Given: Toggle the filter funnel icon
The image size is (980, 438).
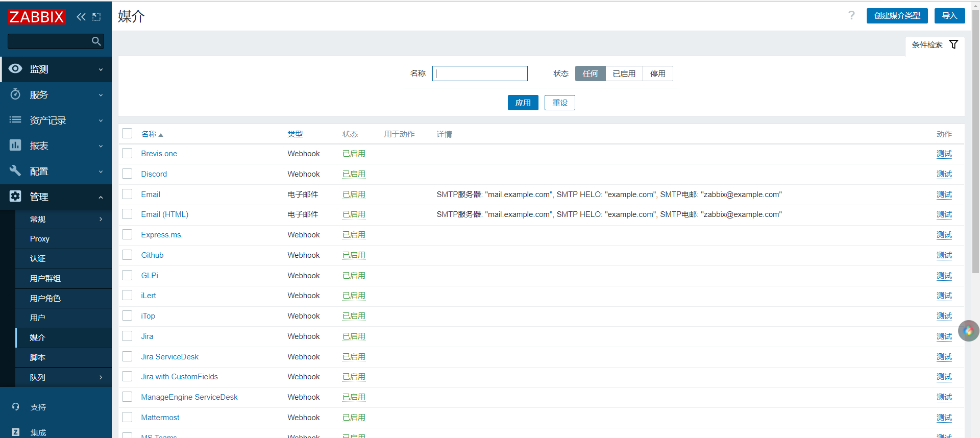Looking at the screenshot, I should click(x=953, y=44).
